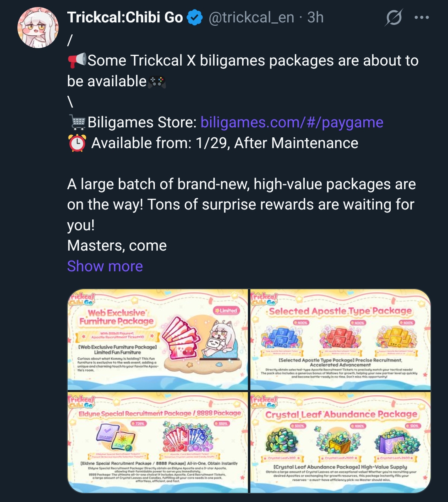This screenshot has height=502, width=448.
Task: Click the Limited tag on furniture image
Action: pos(226,310)
